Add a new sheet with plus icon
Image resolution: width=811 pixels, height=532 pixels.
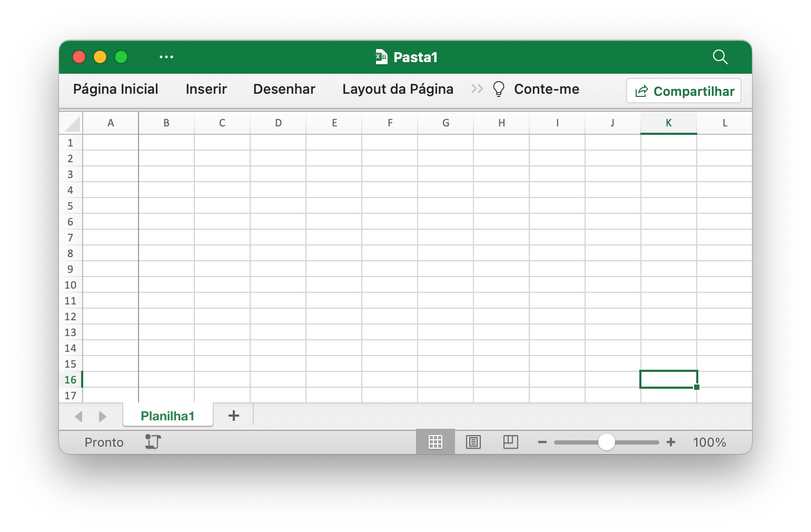click(x=234, y=416)
